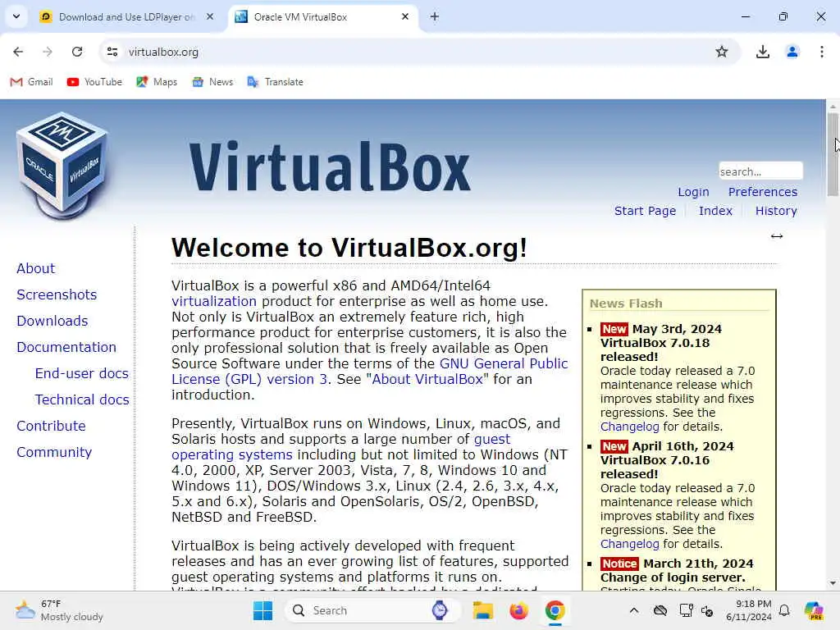Toggle page width double-arrow icon
This screenshot has height=630, width=840.
[x=777, y=236]
